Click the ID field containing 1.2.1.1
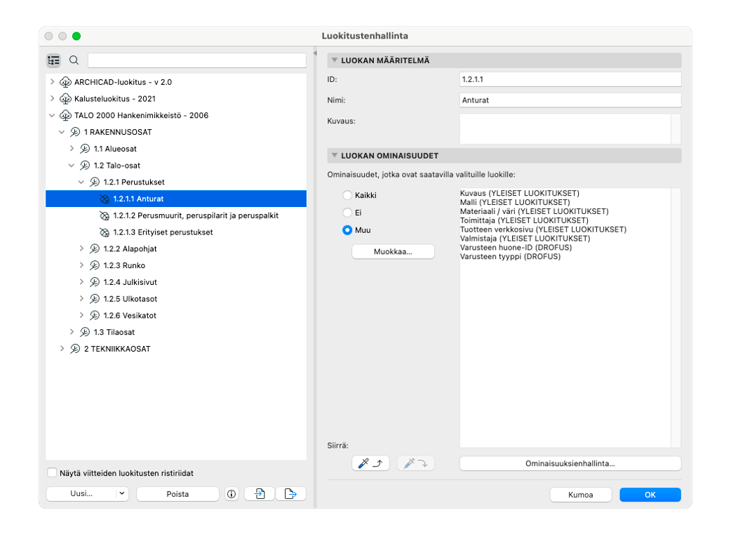 [570, 79]
